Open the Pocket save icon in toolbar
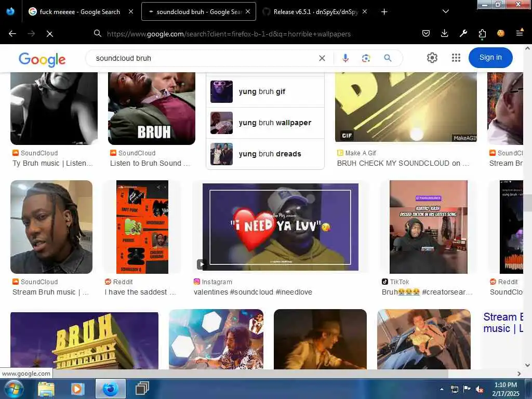532x399 pixels. pos(426,33)
